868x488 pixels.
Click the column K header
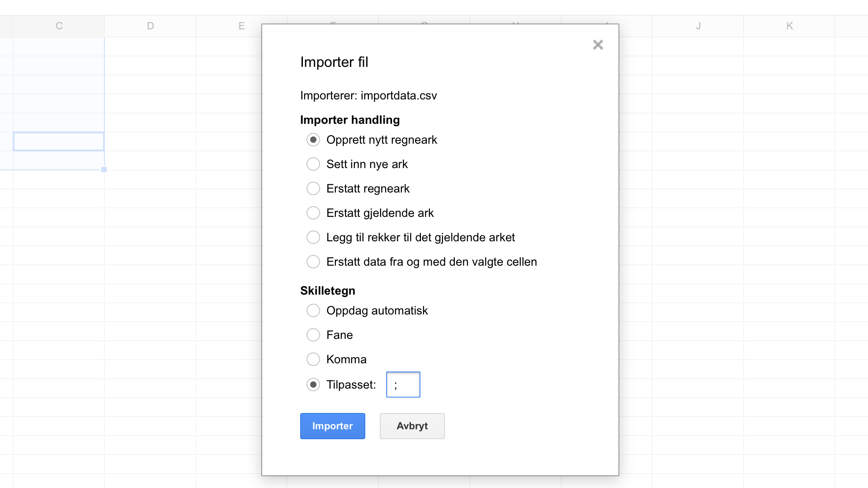click(789, 26)
